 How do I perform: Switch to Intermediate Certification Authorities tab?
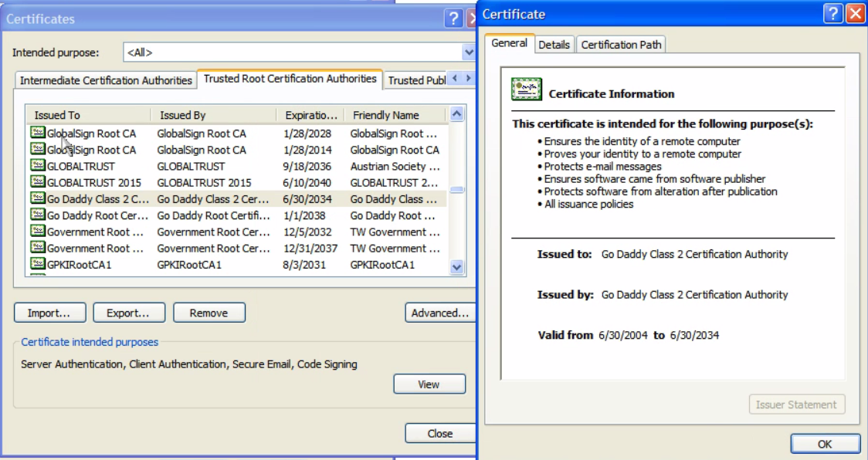click(x=106, y=80)
